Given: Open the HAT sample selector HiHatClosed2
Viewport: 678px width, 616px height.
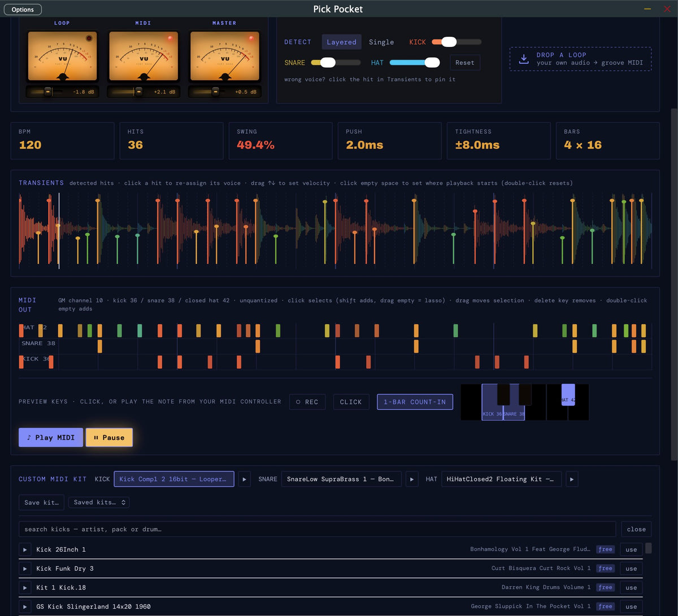Looking at the screenshot, I should 502,479.
